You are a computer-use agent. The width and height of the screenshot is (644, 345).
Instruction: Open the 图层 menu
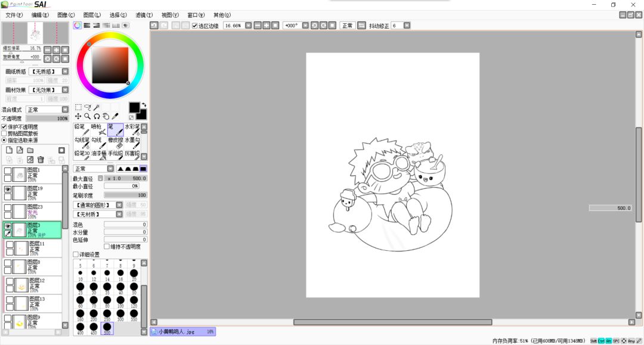click(92, 15)
